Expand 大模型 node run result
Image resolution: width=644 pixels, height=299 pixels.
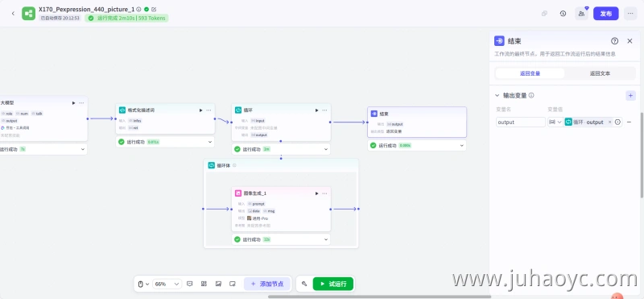coord(83,149)
